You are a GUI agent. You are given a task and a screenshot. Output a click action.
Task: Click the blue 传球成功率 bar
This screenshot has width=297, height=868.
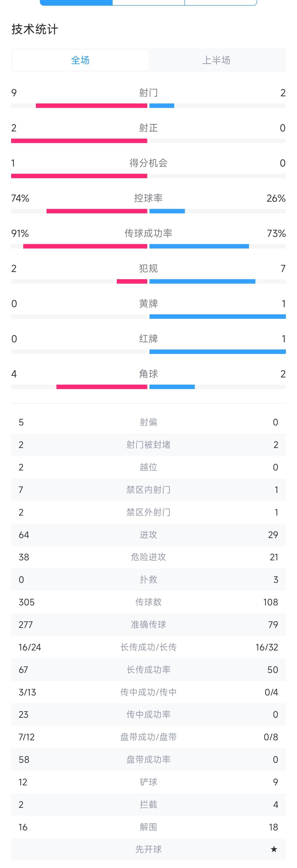pyautogui.click(x=199, y=246)
